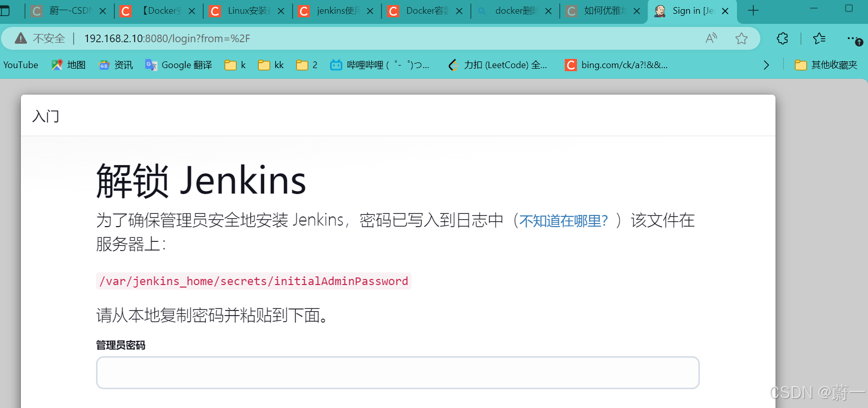The height and width of the screenshot is (408, 868).
Task: Open the bookmark folder named 2
Action: tap(307, 65)
